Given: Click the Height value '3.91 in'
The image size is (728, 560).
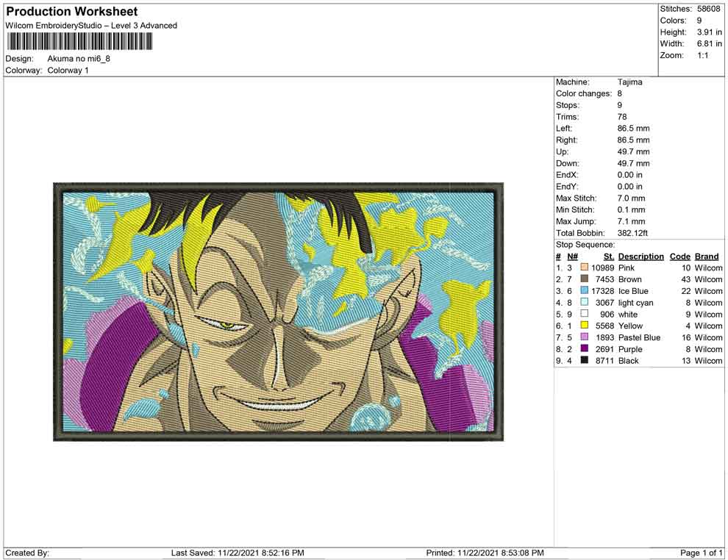Looking at the screenshot, I should coord(710,32).
